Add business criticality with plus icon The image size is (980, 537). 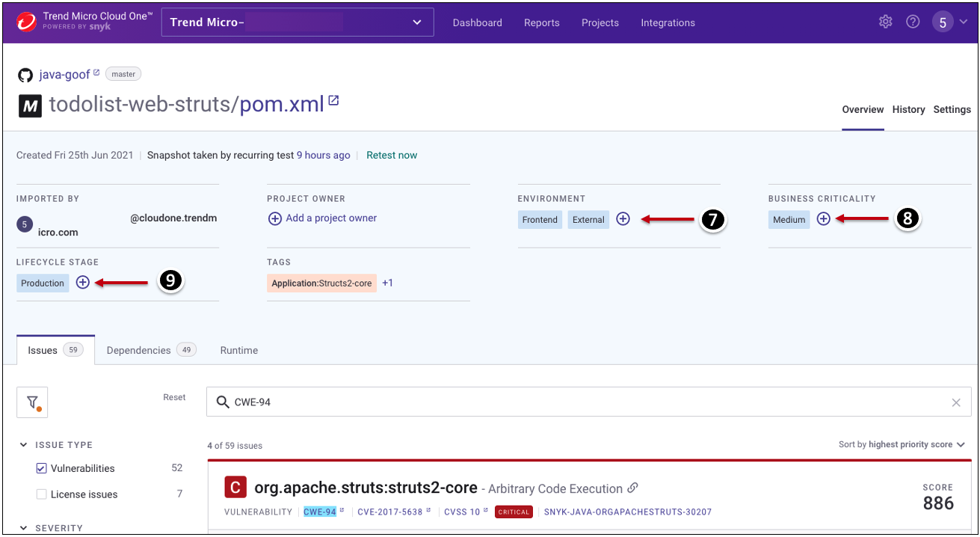pos(823,219)
